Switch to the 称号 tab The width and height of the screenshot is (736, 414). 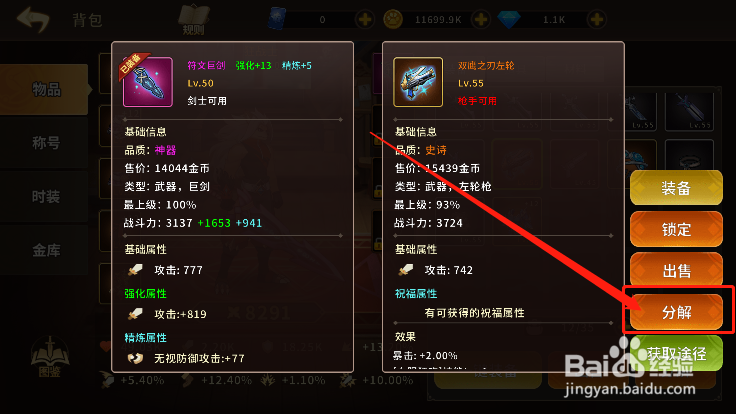click(45, 143)
